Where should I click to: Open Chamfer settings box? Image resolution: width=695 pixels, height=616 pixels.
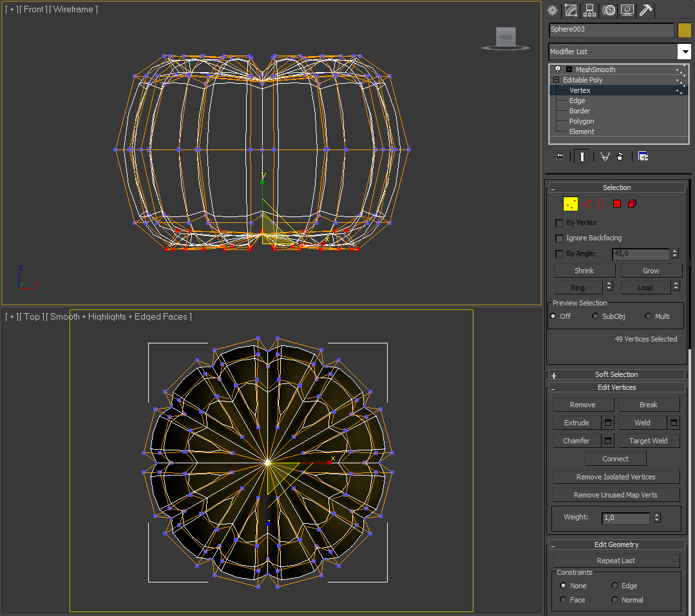pos(607,441)
